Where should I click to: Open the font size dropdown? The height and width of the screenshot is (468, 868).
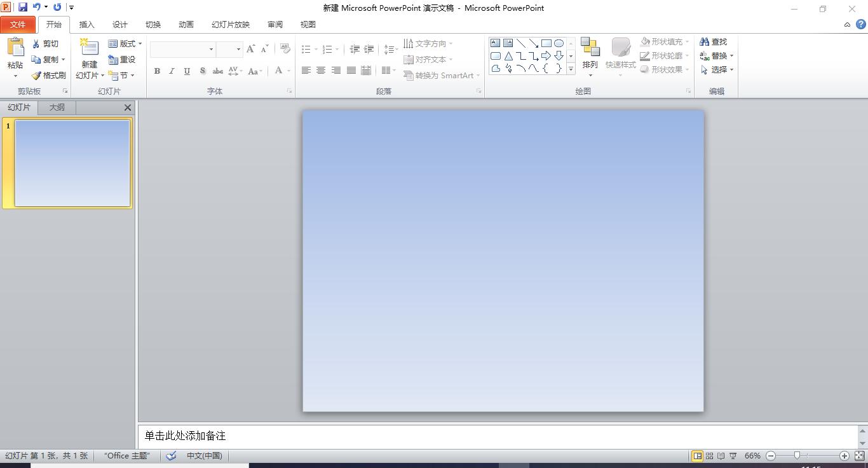coord(238,49)
